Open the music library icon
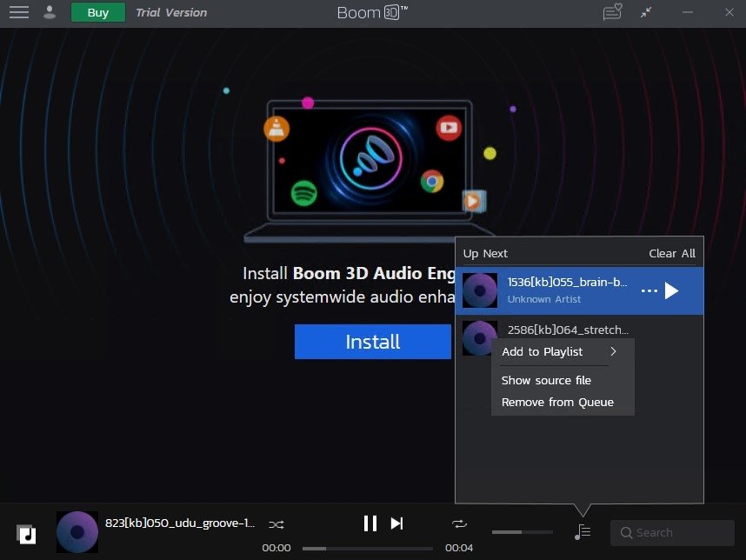The height and width of the screenshot is (560, 746). pos(26,534)
